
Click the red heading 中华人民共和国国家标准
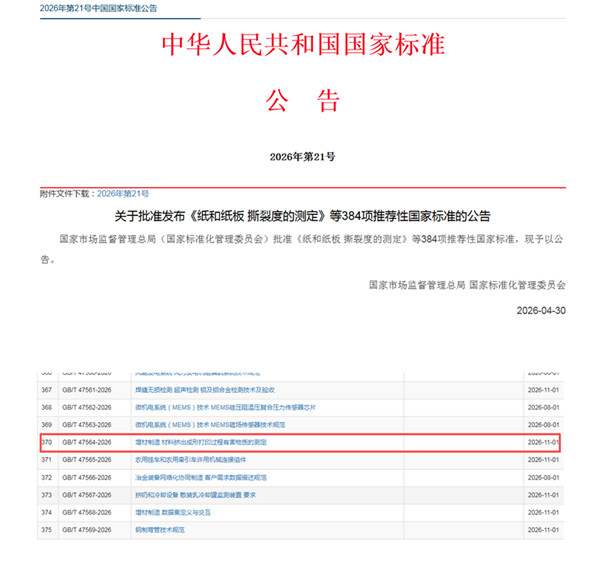(303, 44)
